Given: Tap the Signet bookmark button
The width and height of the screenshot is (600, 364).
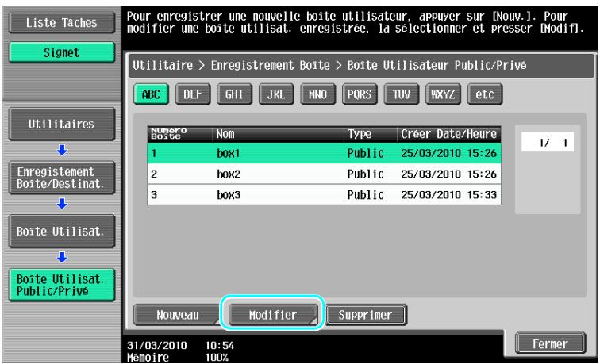Looking at the screenshot, I should 62,52.
